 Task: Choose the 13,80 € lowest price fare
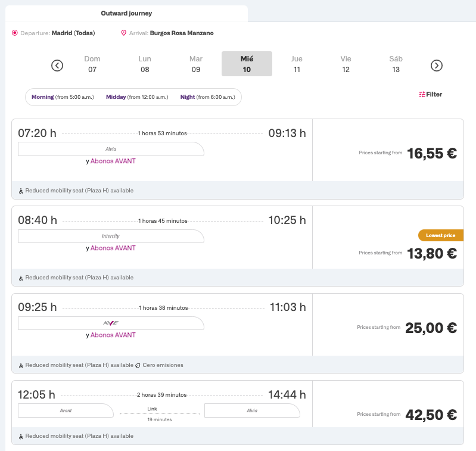click(431, 253)
